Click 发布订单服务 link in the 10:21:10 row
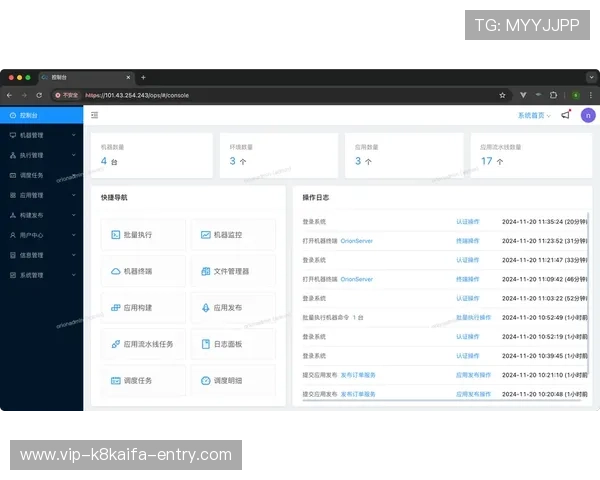Viewport: 600px width, 480px height. [x=358, y=375]
